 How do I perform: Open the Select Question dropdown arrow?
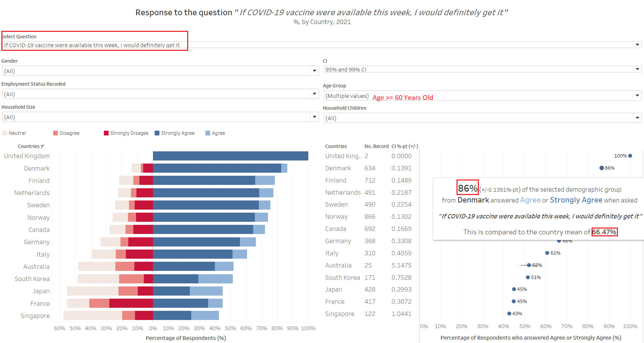(x=637, y=45)
